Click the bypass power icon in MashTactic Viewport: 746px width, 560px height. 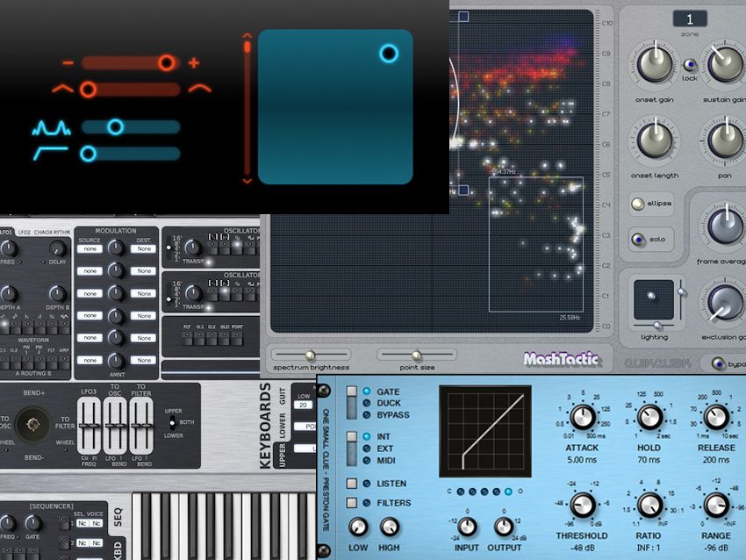coord(720,362)
